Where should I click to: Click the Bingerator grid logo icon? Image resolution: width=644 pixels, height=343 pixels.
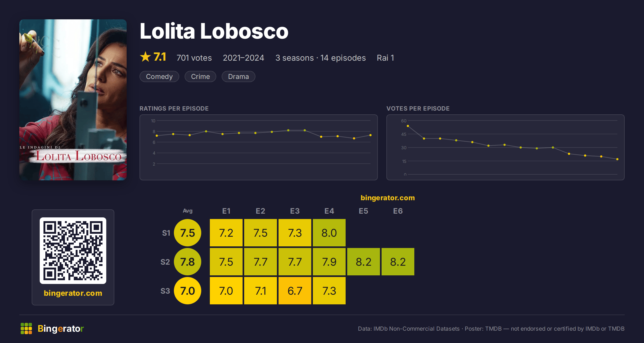coord(26,329)
